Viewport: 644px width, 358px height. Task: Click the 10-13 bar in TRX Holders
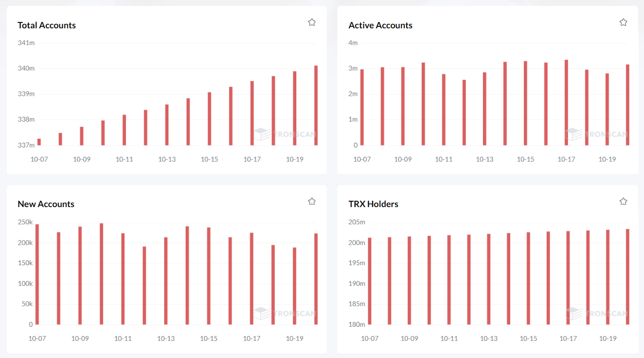pos(489,279)
